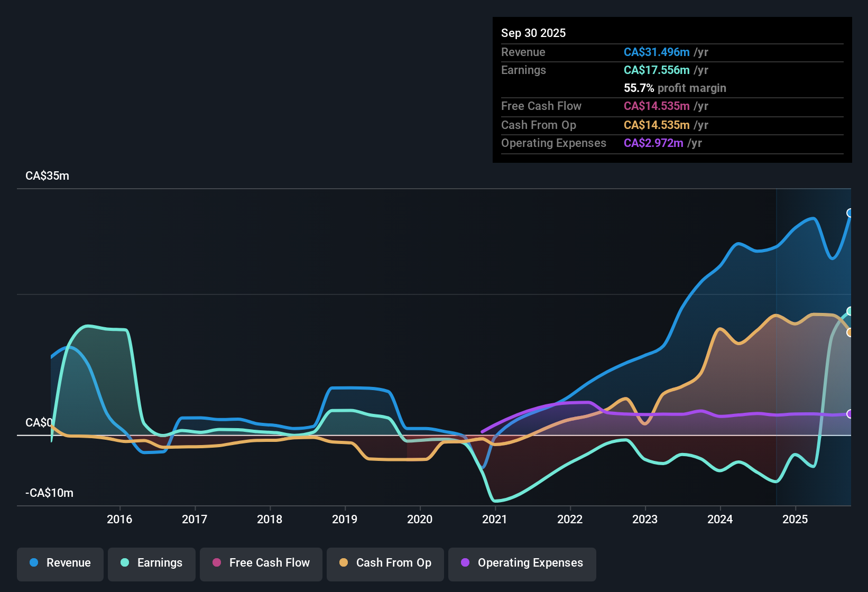868x592 pixels.
Task: Click the CA$35m axis label
Action: 47,175
